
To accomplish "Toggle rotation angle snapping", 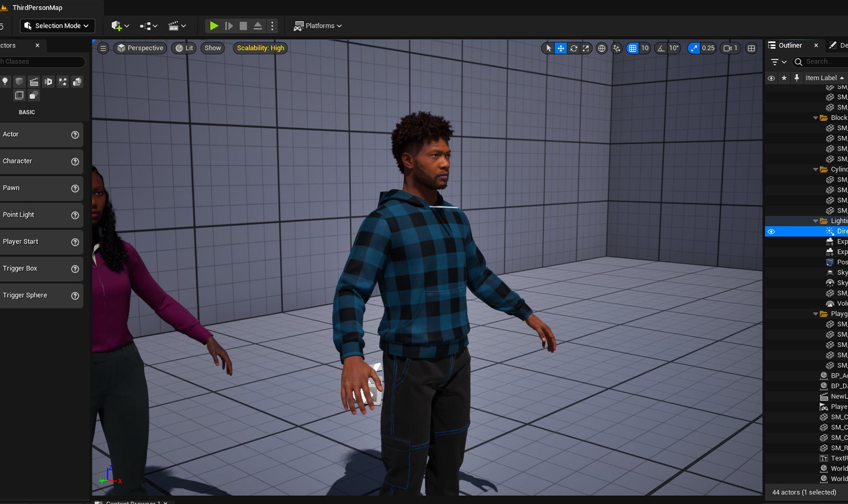I will (661, 48).
